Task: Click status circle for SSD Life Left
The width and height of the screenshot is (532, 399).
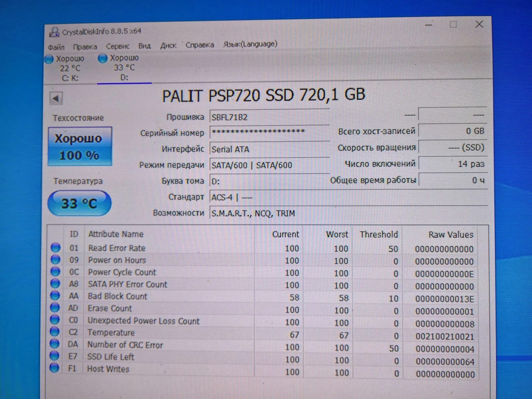Action: coord(54,356)
